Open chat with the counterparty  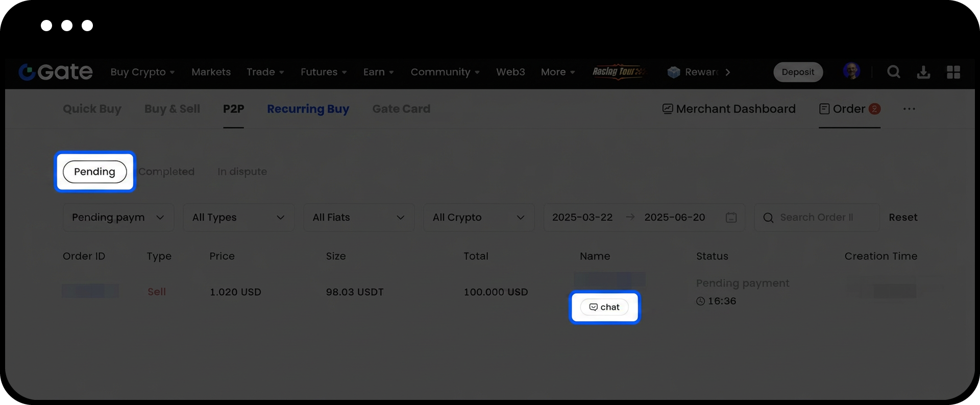604,307
